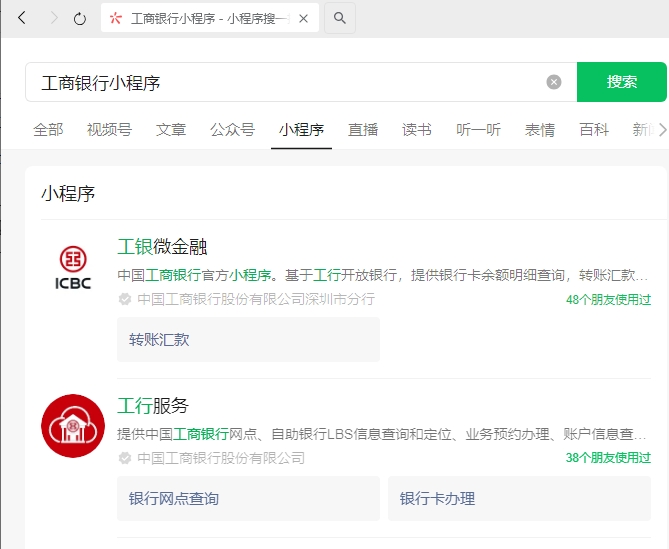Viewport: 669px width, 549px height.
Task: Close the 工商银行小程序 tab
Action: click(x=303, y=18)
